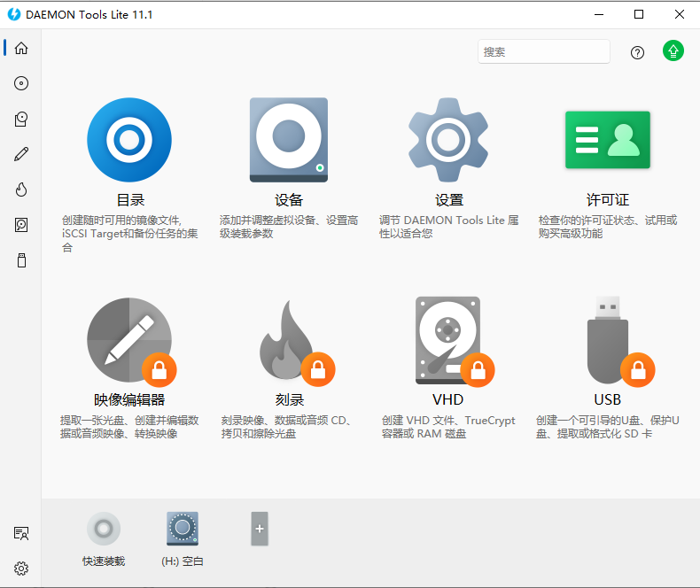Click description 刻录映像、数据或音频 CD

coord(285,427)
